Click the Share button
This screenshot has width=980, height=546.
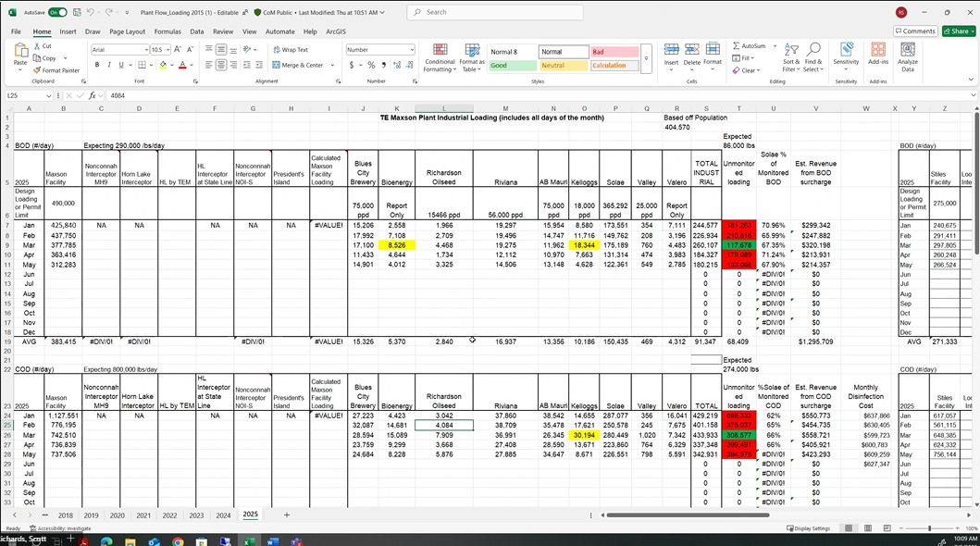[959, 31]
